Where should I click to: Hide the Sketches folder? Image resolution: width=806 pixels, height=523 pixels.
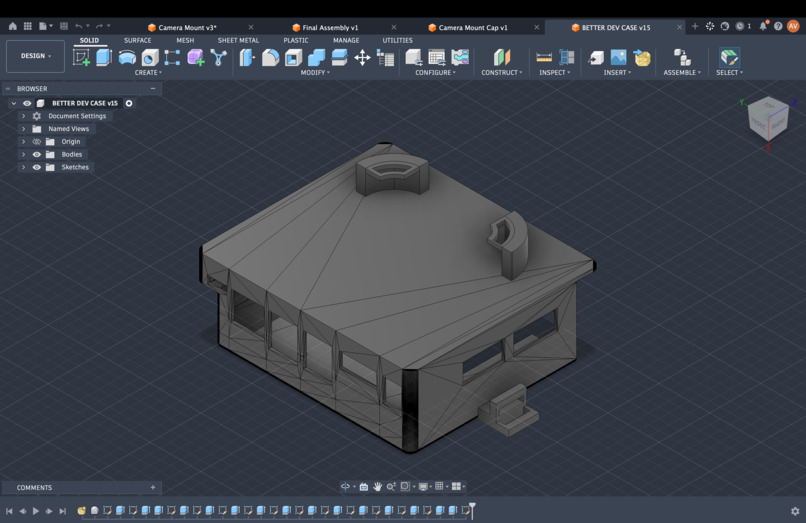[36, 168]
